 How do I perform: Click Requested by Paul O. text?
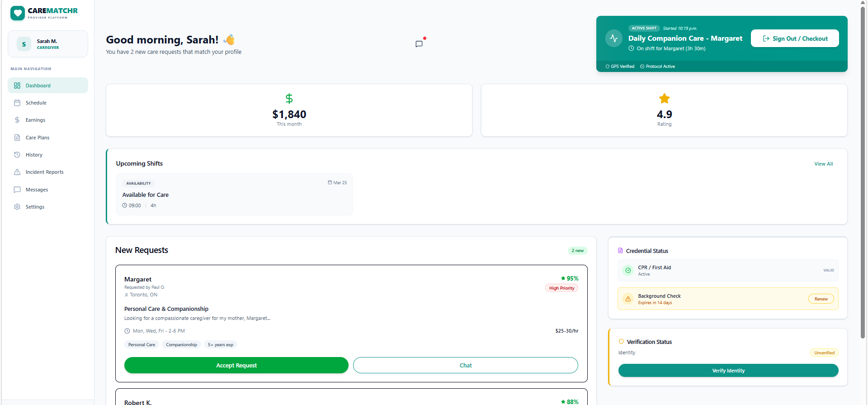point(145,287)
